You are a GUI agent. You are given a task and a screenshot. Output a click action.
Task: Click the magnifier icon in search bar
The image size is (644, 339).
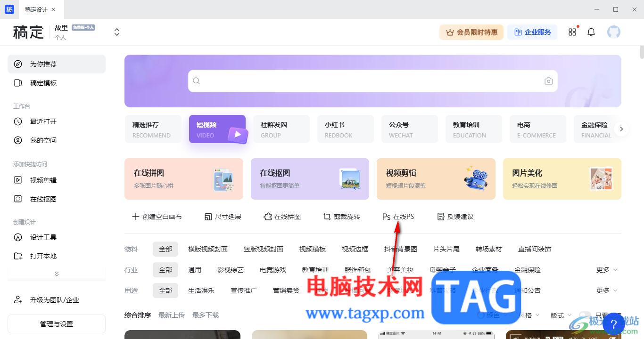pyautogui.click(x=197, y=81)
